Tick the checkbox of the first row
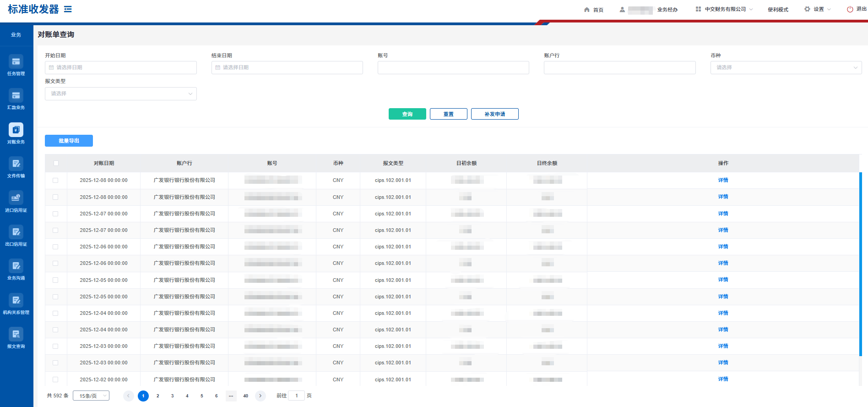Screen dimensions: 868x407 point(55,181)
